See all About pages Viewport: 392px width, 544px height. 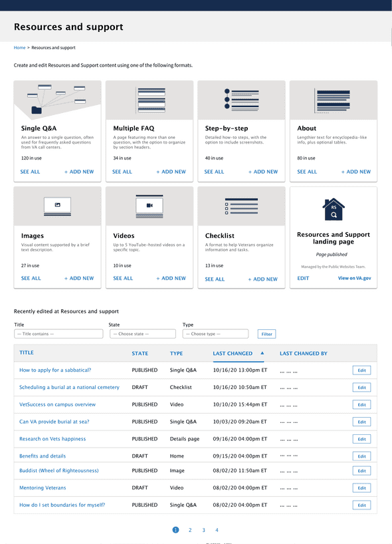307,172
